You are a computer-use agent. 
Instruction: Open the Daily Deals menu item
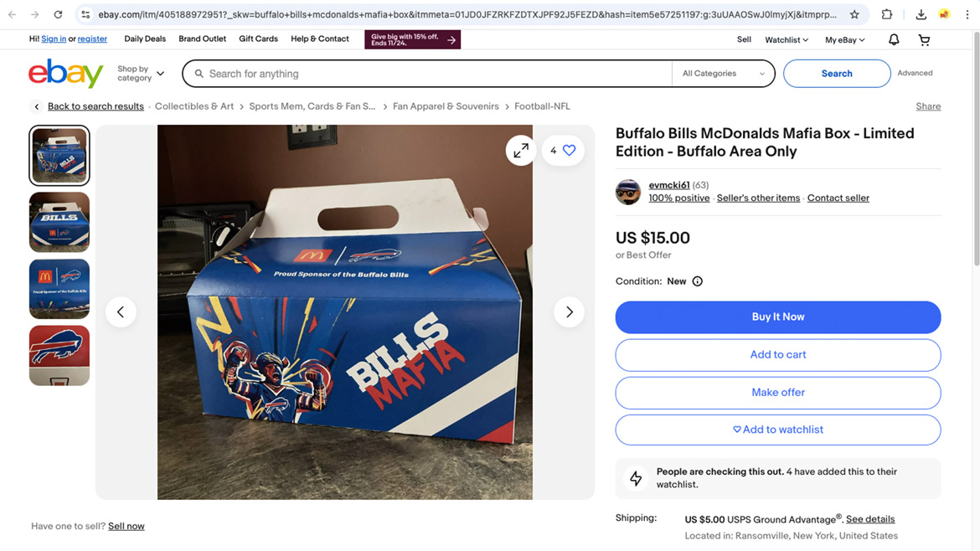coord(145,39)
